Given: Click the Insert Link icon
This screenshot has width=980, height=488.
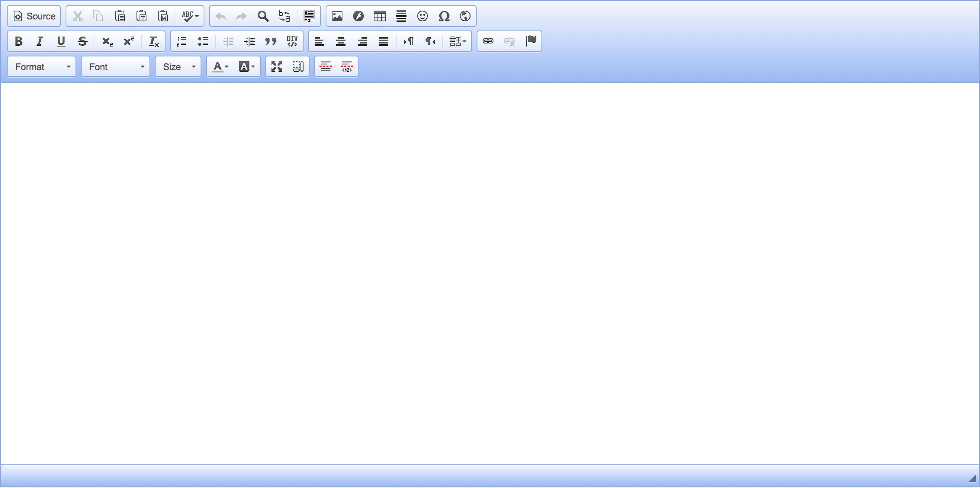Looking at the screenshot, I should 488,41.
